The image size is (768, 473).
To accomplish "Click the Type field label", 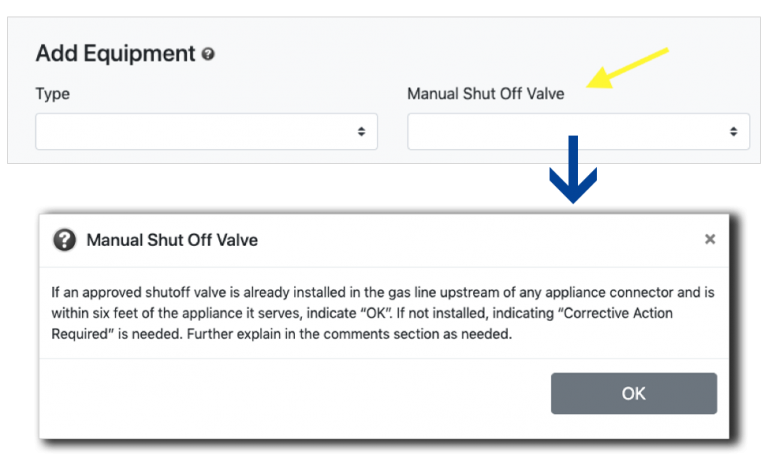I will 52,94.
